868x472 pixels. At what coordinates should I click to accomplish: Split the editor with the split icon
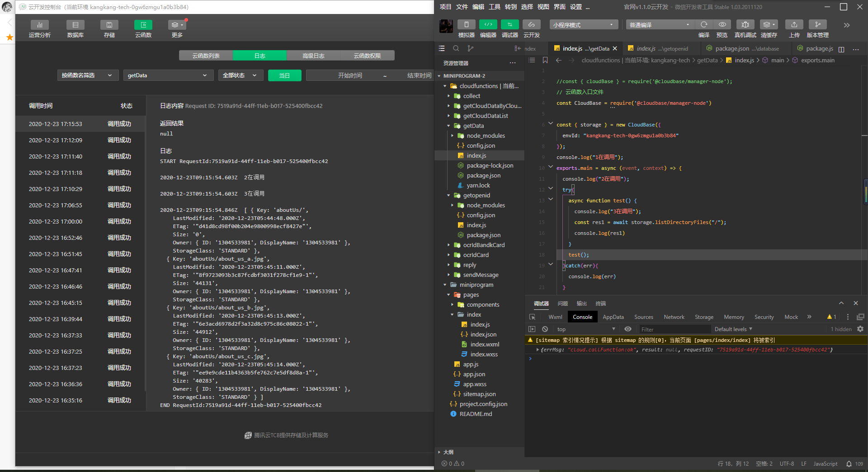tap(841, 49)
